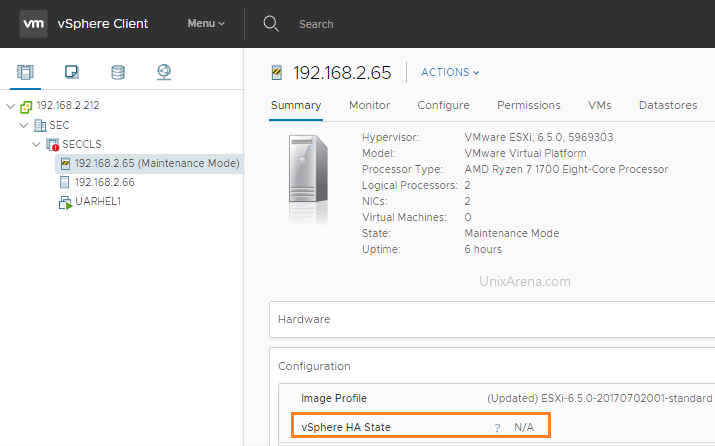Click the Uptime value 6 hours
This screenshot has width=715, height=446.
[x=483, y=249]
